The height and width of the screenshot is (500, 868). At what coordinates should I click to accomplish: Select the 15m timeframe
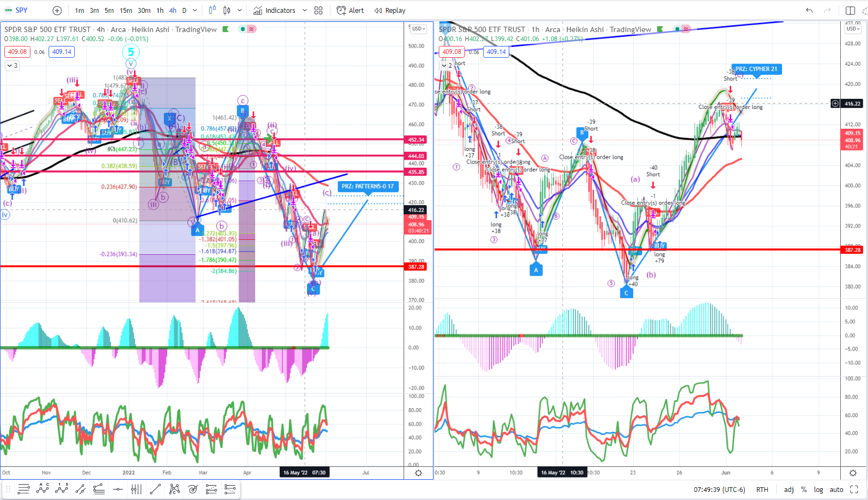[126, 10]
